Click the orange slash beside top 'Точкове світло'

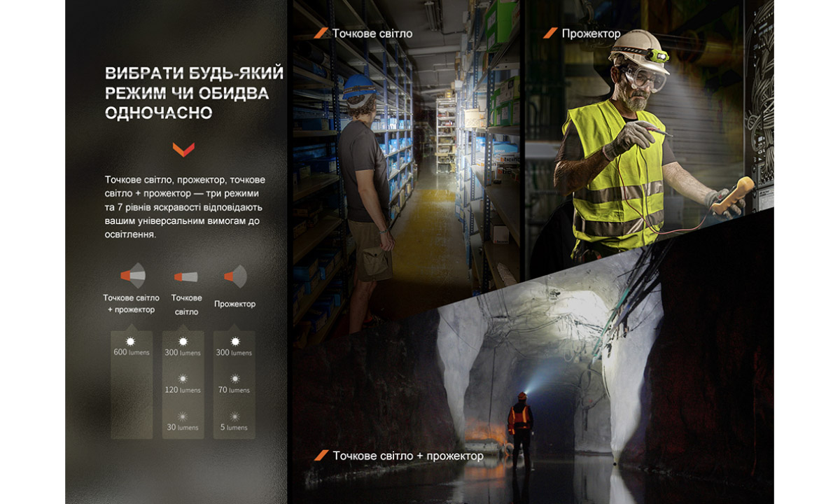[x=321, y=33]
